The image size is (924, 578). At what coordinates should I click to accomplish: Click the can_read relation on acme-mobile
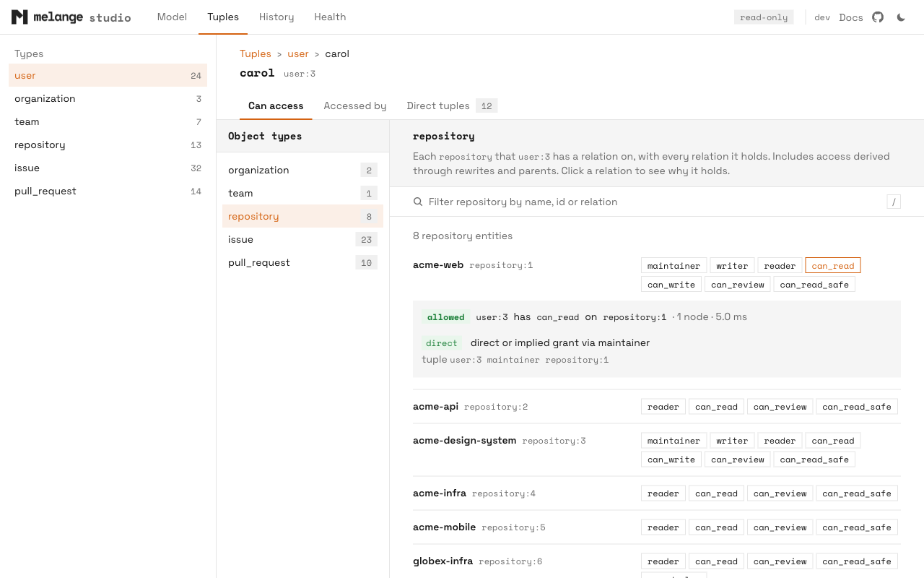[716, 527]
